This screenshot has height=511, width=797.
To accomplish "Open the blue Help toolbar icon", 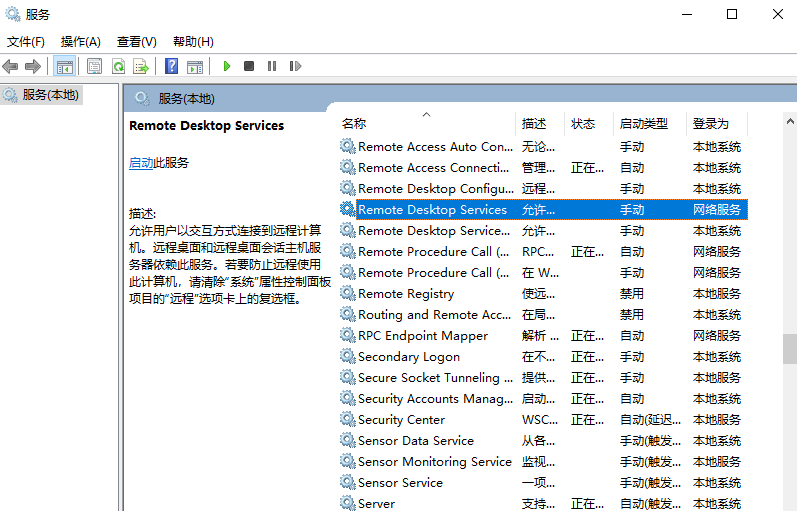I will (x=172, y=66).
